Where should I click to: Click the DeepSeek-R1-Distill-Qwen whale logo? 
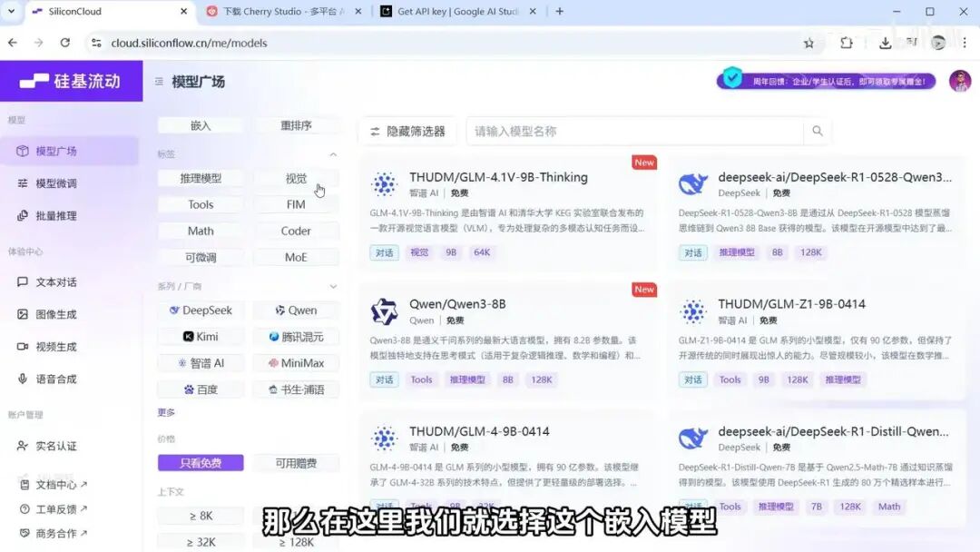pos(692,439)
